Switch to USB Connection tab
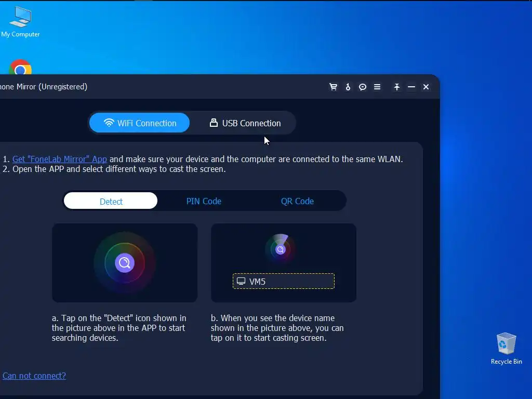 coord(245,123)
